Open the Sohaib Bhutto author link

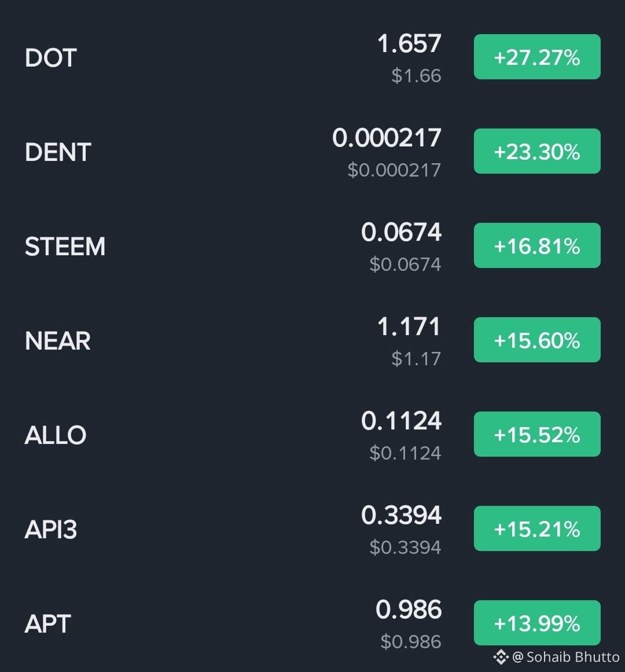click(x=565, y=657)
